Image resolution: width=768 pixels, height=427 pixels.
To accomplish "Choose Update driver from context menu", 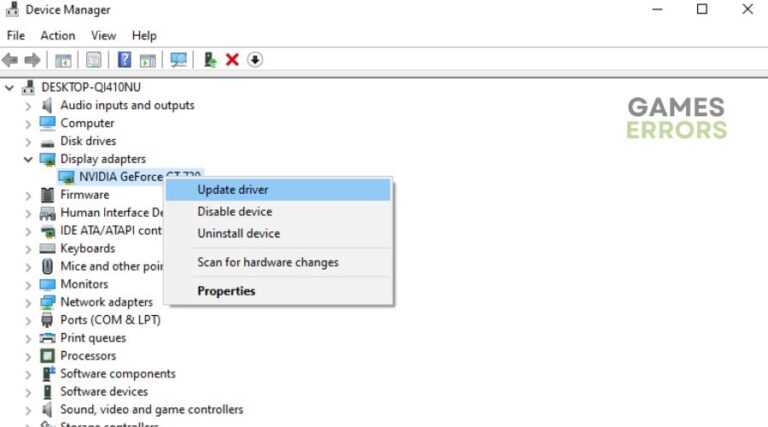I will pos(232,190).
